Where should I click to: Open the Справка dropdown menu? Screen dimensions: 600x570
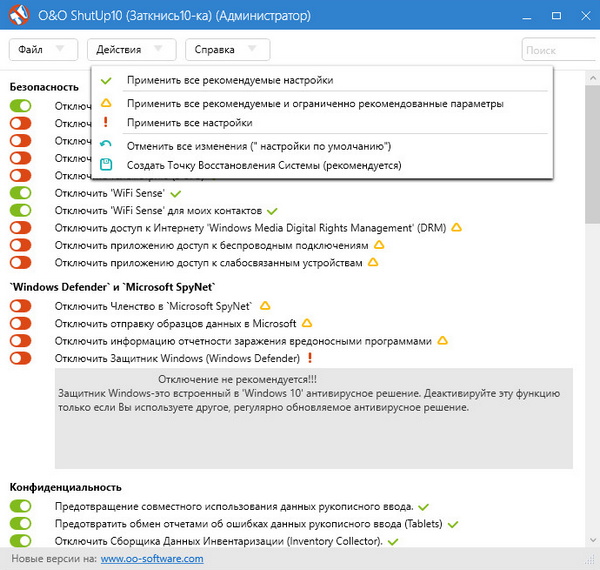pyautogui.click(x=228, y=49)
